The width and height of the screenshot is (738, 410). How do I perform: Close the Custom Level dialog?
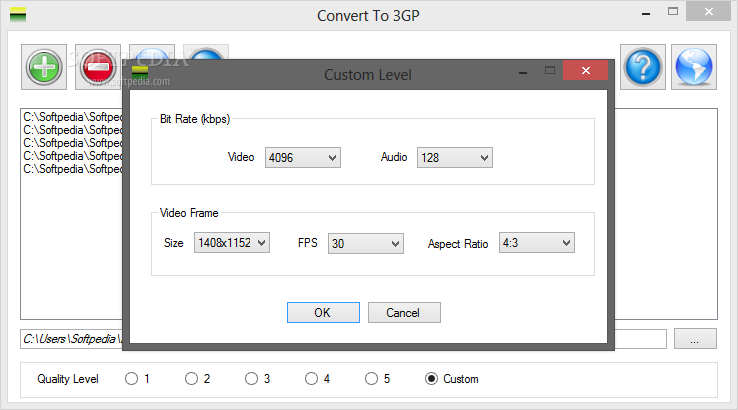tap(586, 71)
